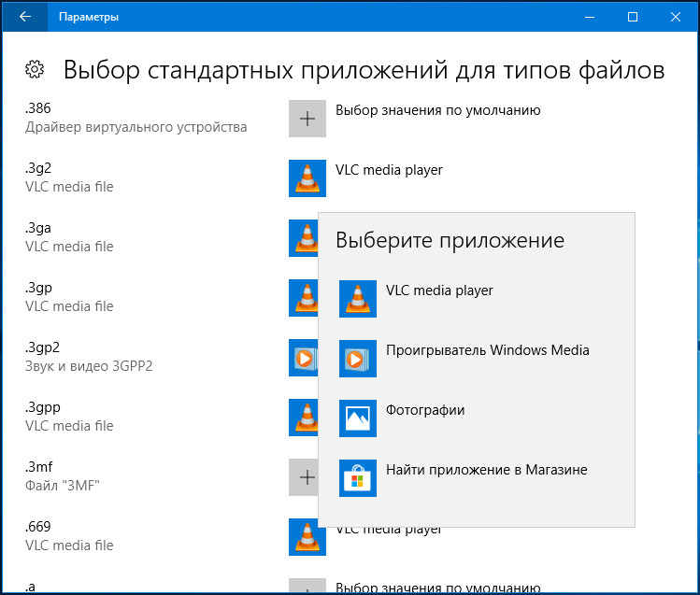Viewport: 700px width, 595px height.
Task: Choose the Photos app icon in popup
Action: pyautogui.click(x=358, y=418)
